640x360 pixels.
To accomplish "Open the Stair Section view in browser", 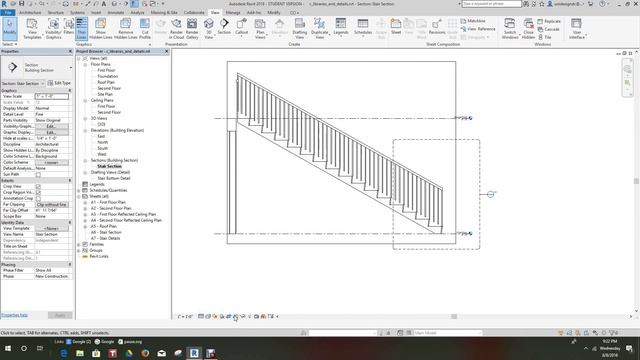I will click(109, 167).
